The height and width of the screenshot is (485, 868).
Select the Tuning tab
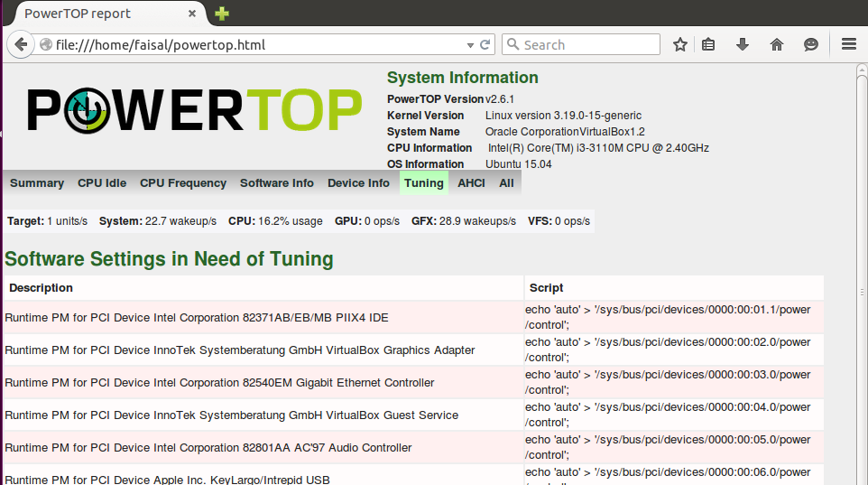[x=424, y=183]
